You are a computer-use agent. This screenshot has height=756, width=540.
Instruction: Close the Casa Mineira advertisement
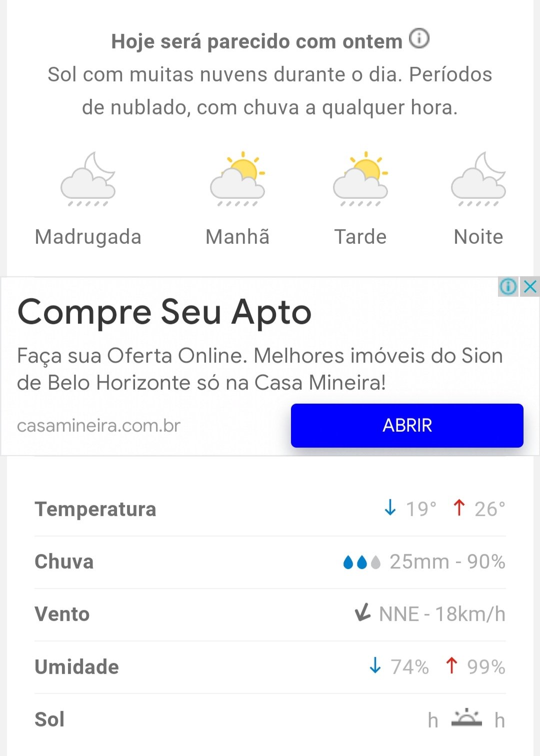pos(530,287)
